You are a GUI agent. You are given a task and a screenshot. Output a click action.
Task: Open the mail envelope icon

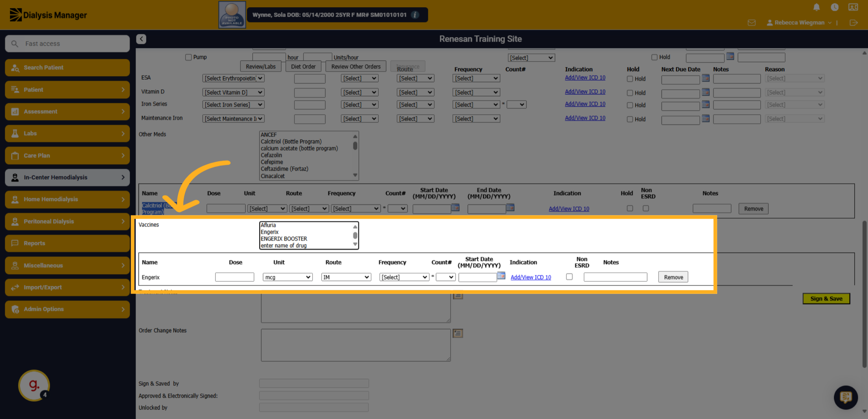point(752,23)
